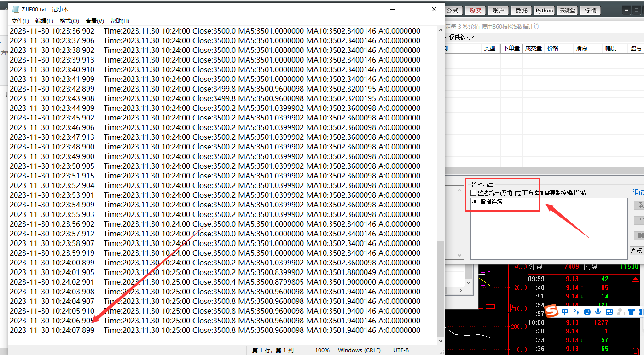Click the log line timestamped 10:24:00.899
This screenshot has height=355, width=644.
pos(215,263)
